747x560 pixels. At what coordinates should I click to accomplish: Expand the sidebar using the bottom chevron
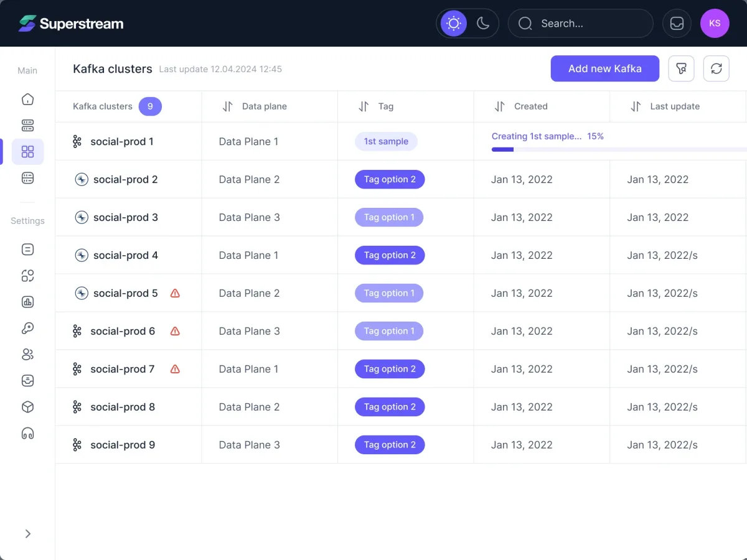click(27, 534)
